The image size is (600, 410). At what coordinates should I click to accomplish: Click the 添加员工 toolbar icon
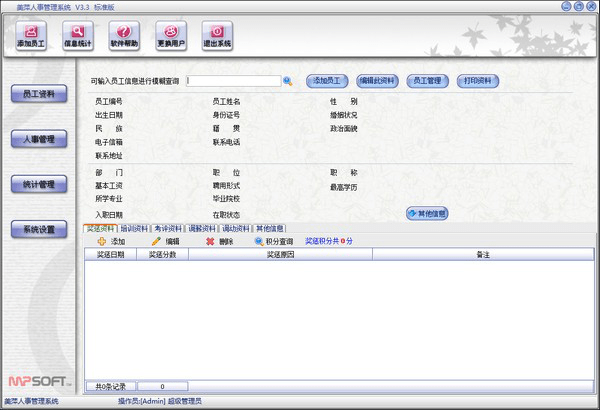click(31, 35)
